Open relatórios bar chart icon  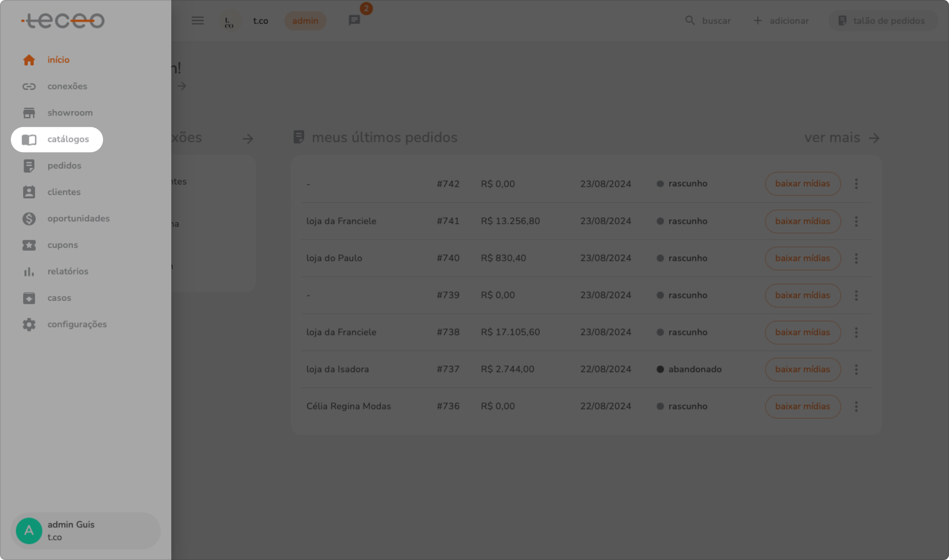pyautogui.click(x=29, y=271)
